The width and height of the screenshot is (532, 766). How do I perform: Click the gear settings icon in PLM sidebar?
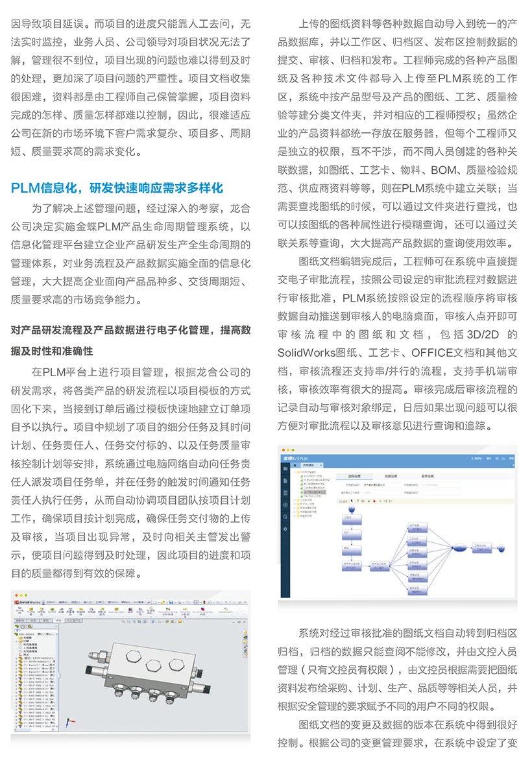click(285, 529)
